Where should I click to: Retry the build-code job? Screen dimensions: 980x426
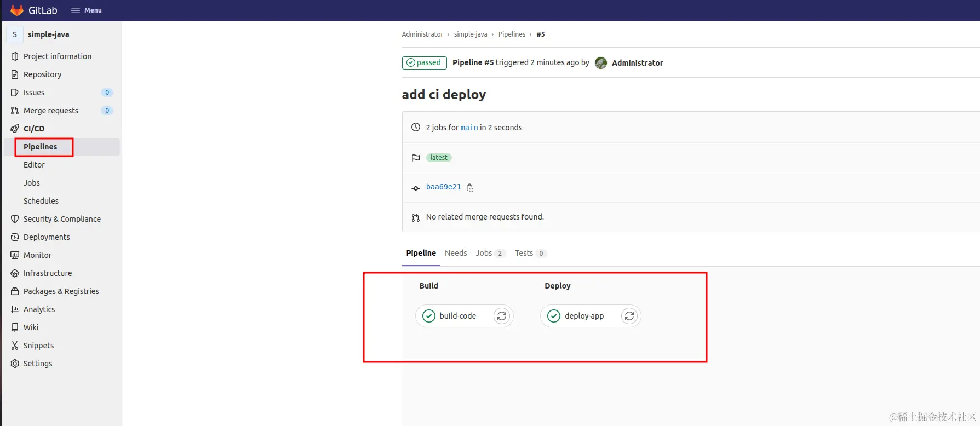click(x=502, y=316)
